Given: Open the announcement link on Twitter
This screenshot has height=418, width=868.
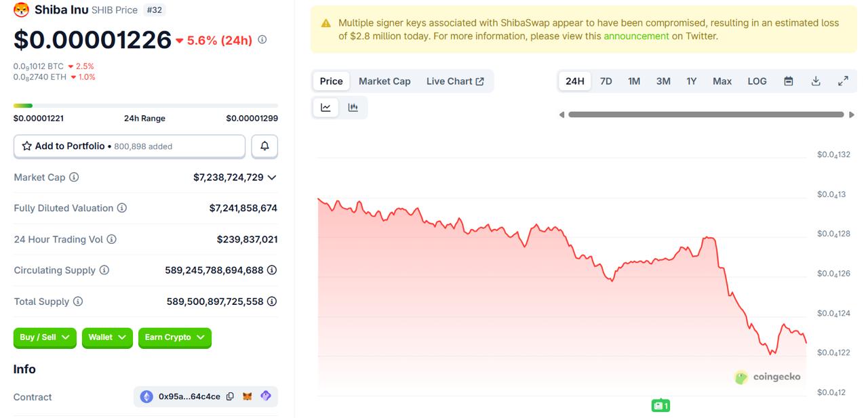Looking at the screenshot, I should pyautogui.click(x=636, y=37).
